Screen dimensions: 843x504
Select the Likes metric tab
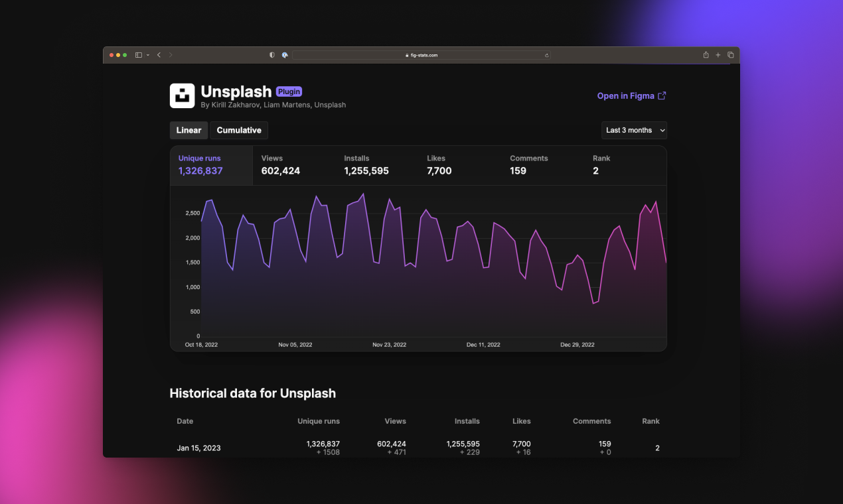click(460, 165)
